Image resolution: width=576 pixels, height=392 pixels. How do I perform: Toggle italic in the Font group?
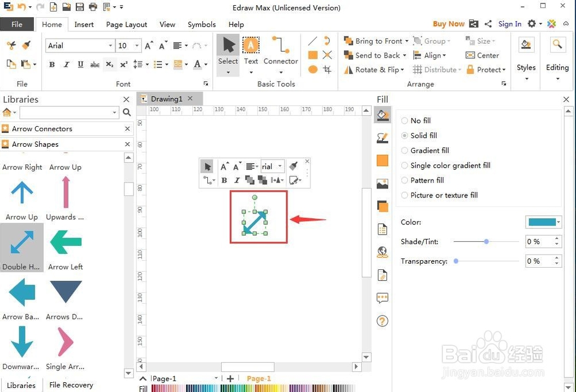click(x=66, y=64)
